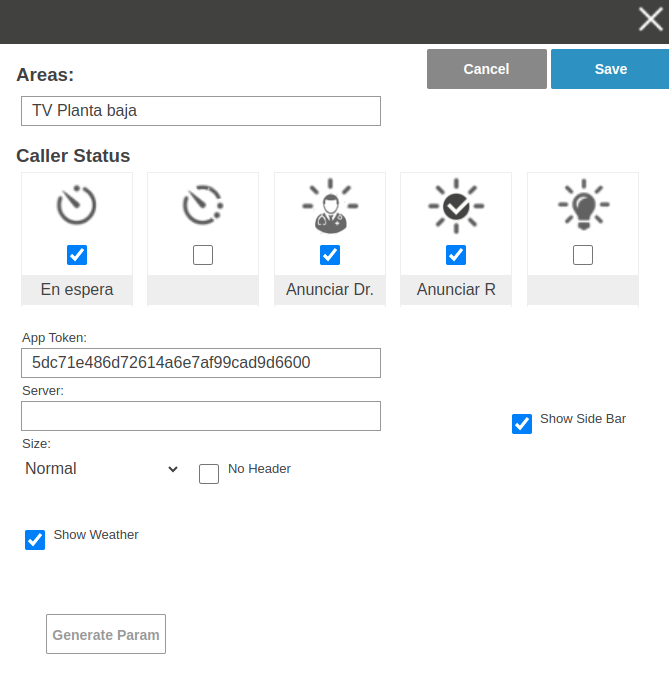Focus the empty Server input field
669x693 pixels.
201,416
